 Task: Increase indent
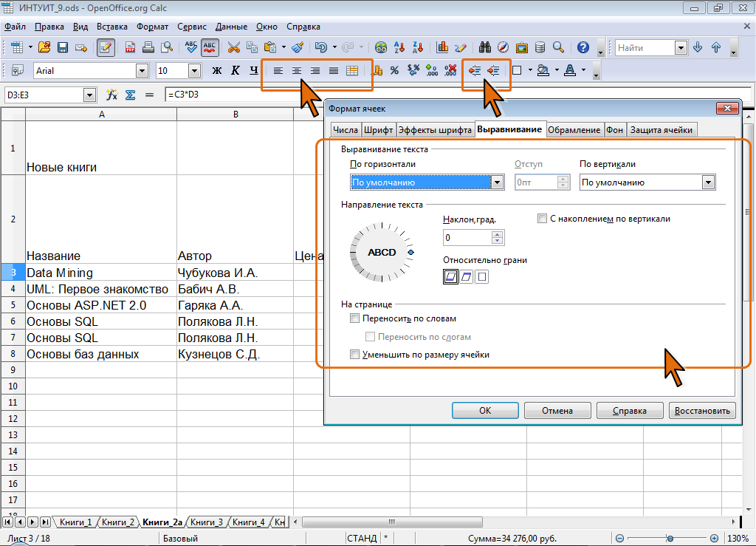492,70
